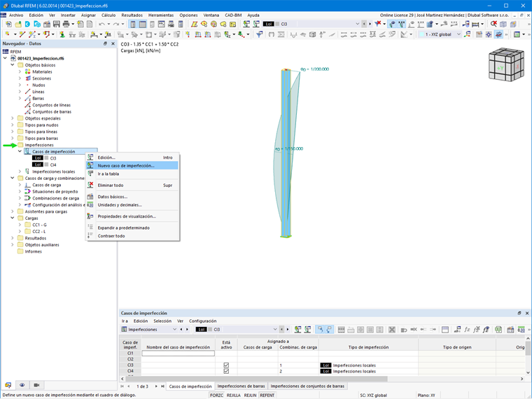Choose Contraer todo entry
The width and height of the screenshot is (532, 399).
pyautogui.click(x=132, y=236)
